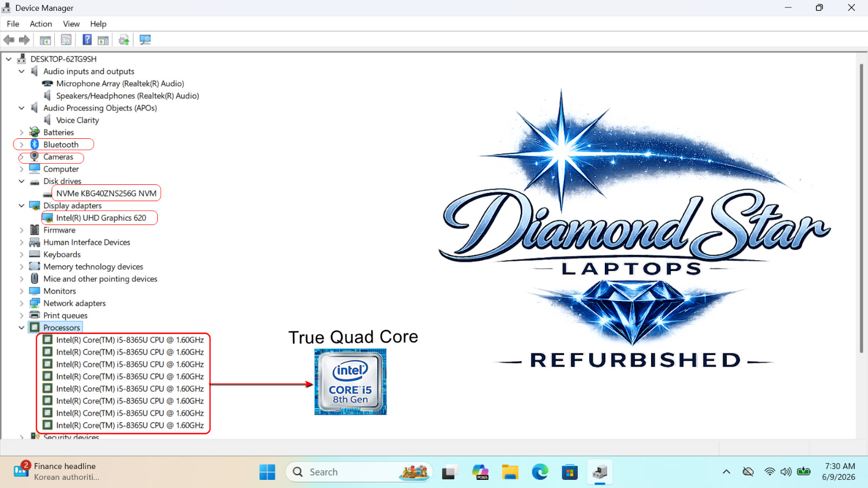Collapse the Processors chevron

[x=22, y=328]
